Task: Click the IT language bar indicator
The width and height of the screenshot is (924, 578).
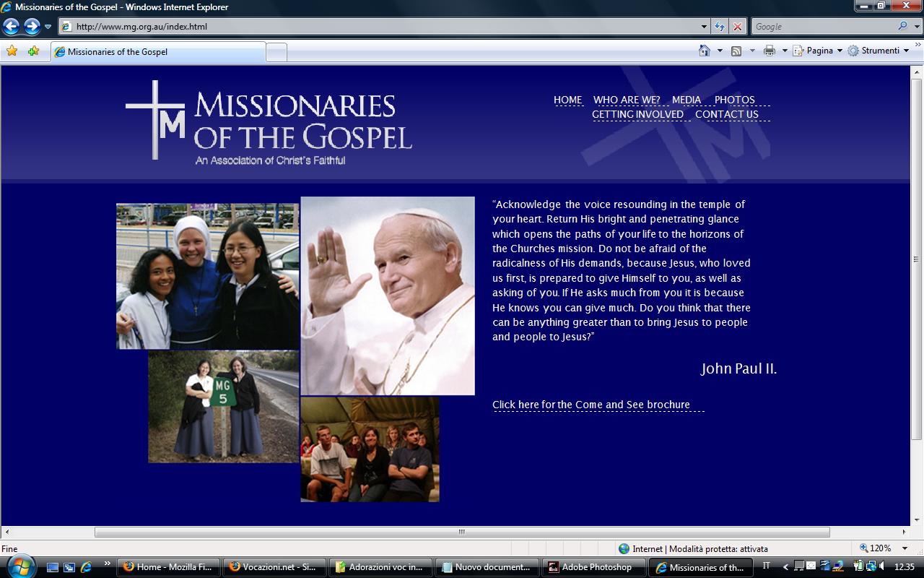Action: point(767,566)
